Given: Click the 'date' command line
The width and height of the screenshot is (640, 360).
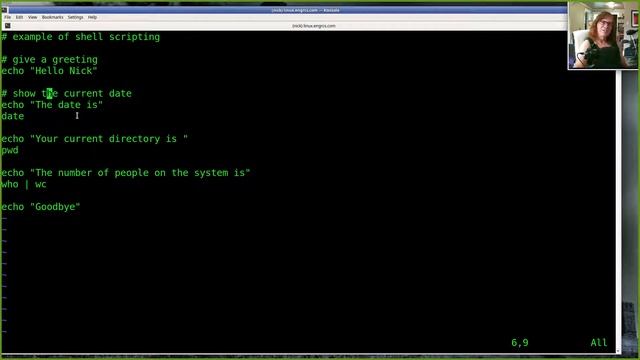Looking at the screenshot, I should (x=12, y=116).
